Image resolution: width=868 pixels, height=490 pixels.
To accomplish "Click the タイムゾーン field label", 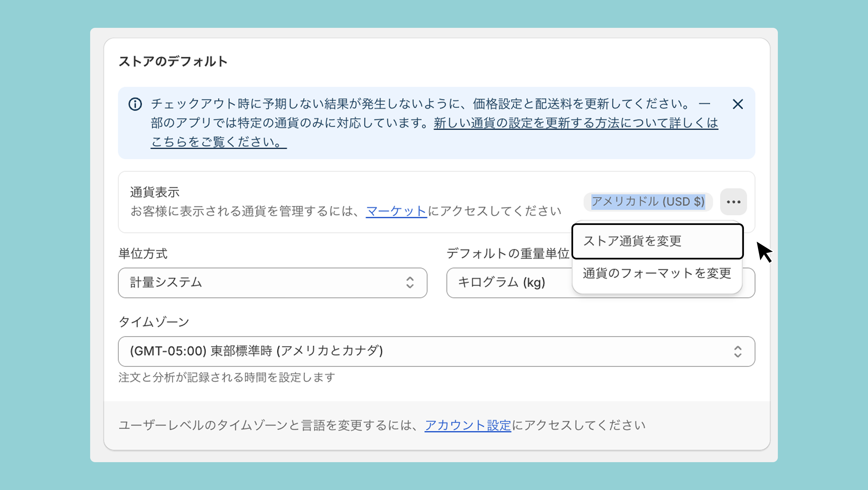I will [x=154, y=322].
